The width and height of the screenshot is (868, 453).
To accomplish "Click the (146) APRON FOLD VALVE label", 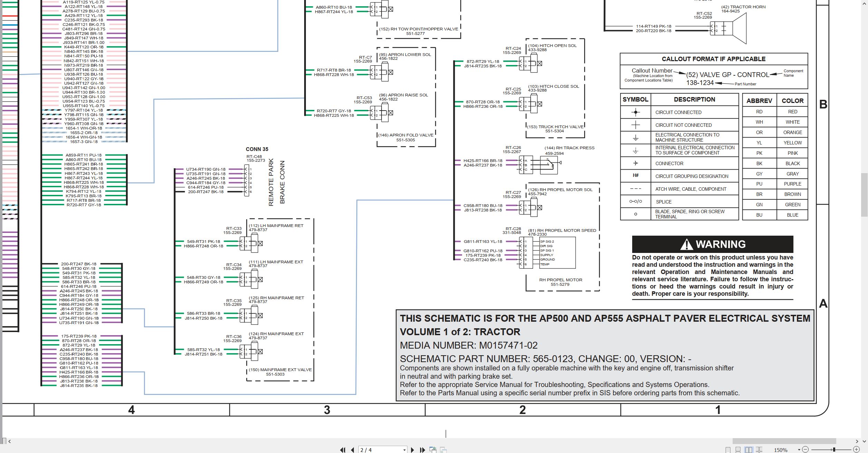I will 406,135.
